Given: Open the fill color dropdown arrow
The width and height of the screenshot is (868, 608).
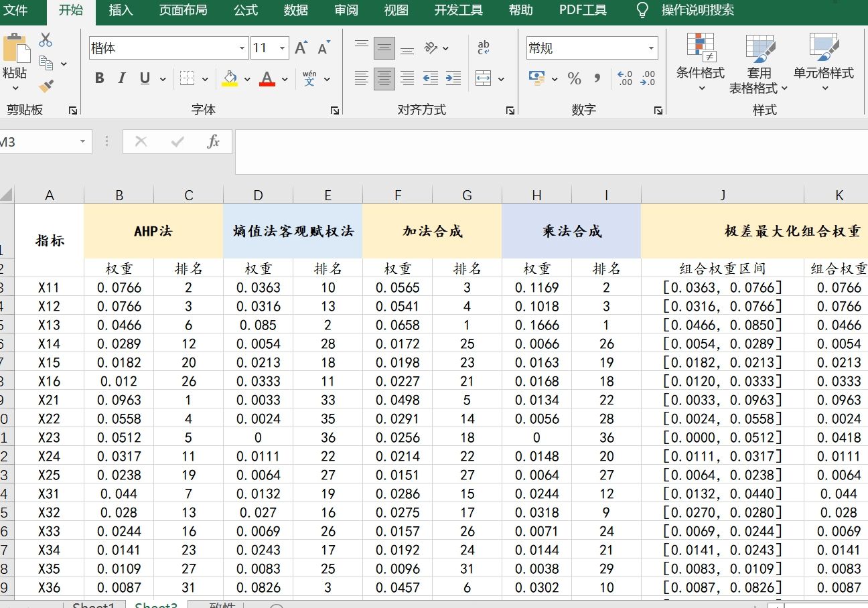Looking at the screenshot, I should point(247,79).
